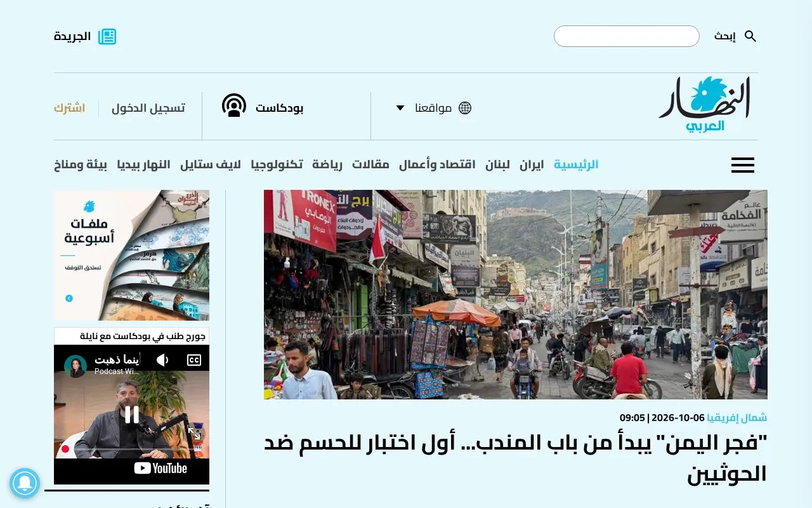Click the YouTube logo in the video player

coord(160,469)
